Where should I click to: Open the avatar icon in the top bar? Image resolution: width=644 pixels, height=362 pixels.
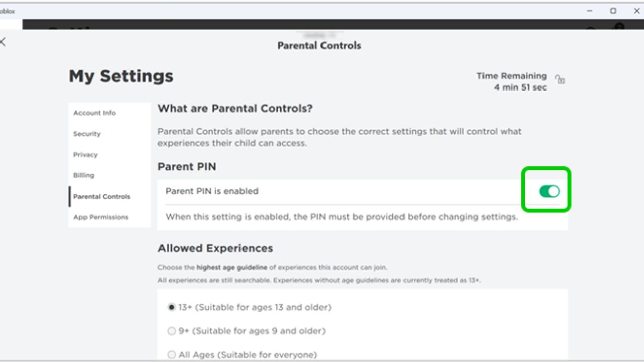click(618, 29)
